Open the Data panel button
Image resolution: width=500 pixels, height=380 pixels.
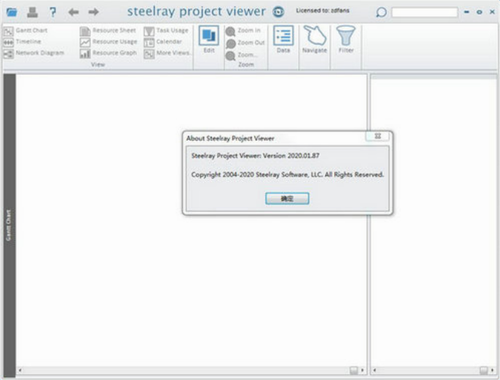pos(283,39)
